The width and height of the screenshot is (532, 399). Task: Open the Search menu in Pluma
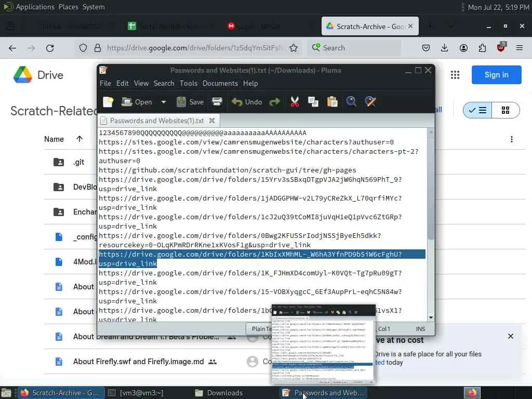coord(164,83)
